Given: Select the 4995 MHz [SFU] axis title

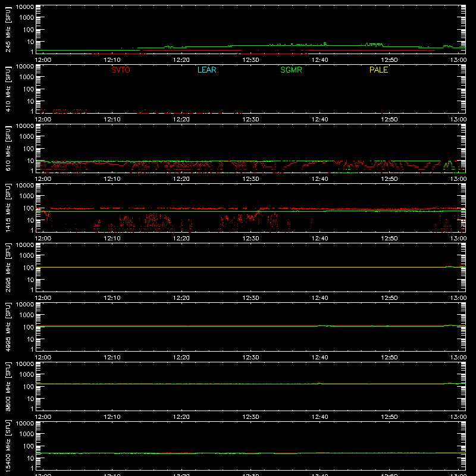Looking at the screenshot, I should coord(8,327).
